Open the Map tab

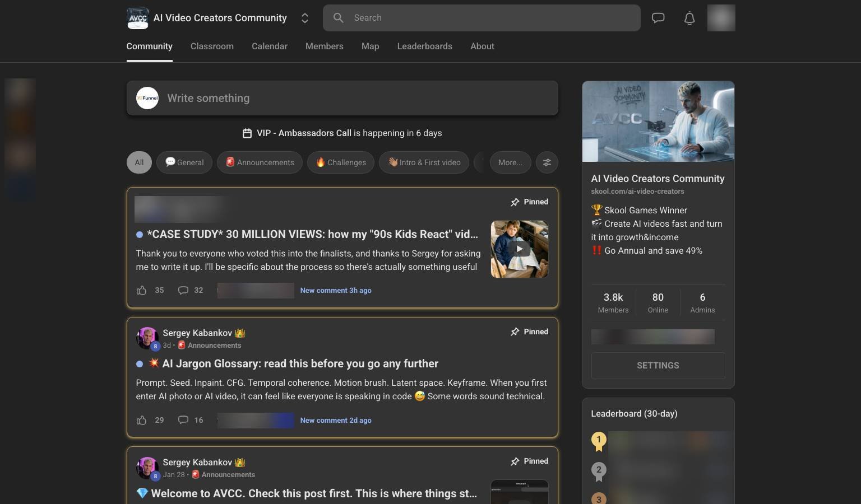coord(370,46)
